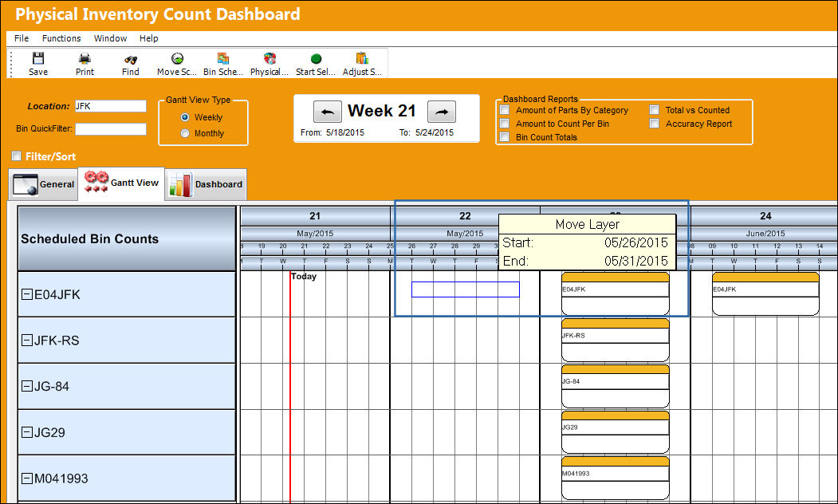Screen dimensions: 838x504
Task: Enable the Accuracy Report checkbox
Action: pos(654,124)
